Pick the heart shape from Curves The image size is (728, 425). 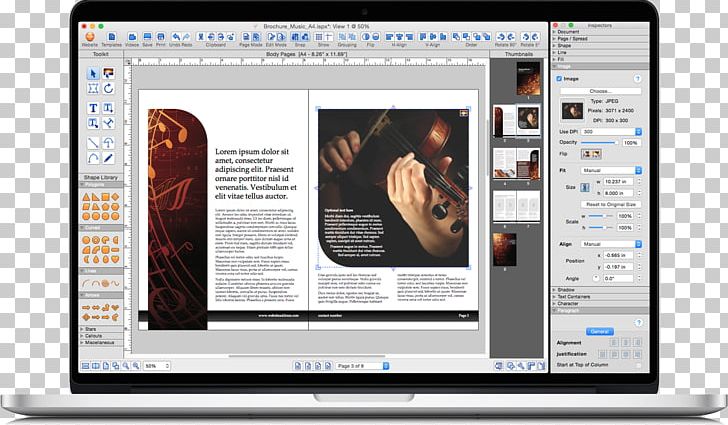(115, 259)
